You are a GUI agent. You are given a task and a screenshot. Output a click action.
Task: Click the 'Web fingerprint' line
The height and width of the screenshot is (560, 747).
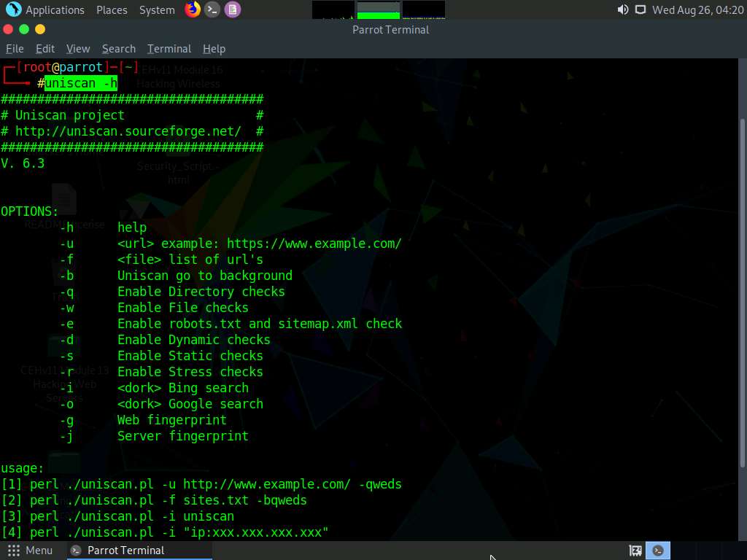[x=172, y=420]
